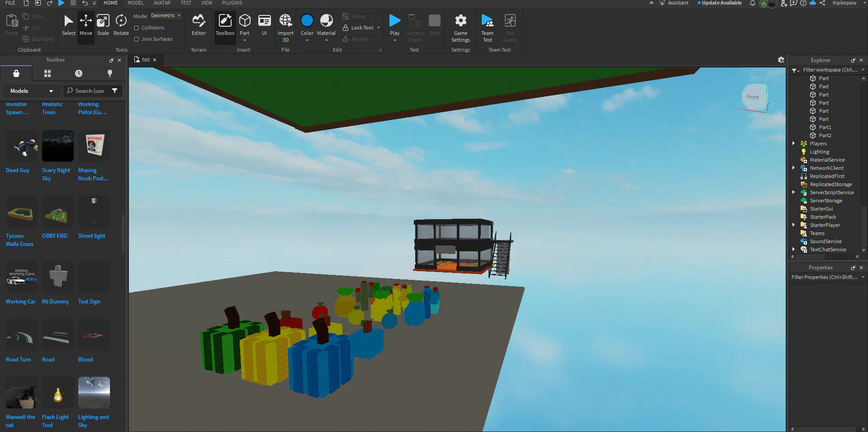Open the Mode Geometric dropdown
This screenshot has height=432, width=868.
point(166,16)
